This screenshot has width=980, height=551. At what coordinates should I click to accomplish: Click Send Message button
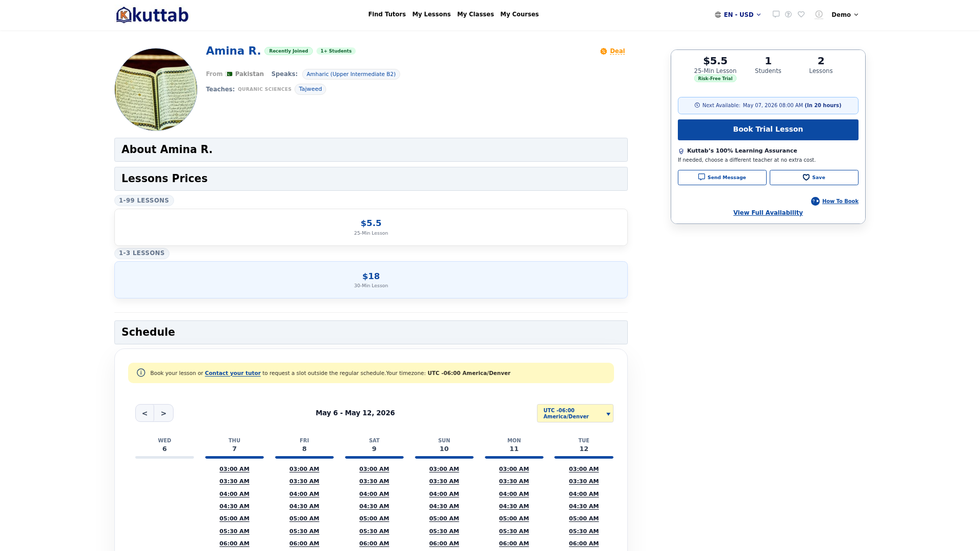pyautogui.click(x=722, y=178)
